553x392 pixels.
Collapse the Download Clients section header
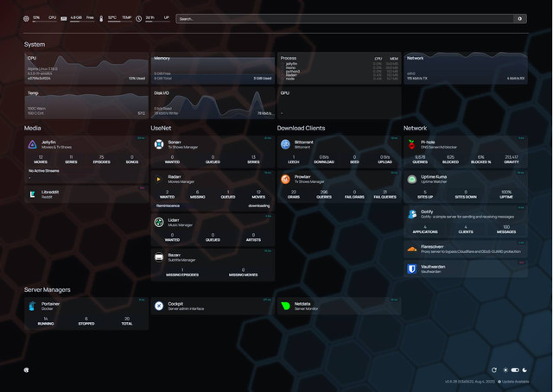301,128
